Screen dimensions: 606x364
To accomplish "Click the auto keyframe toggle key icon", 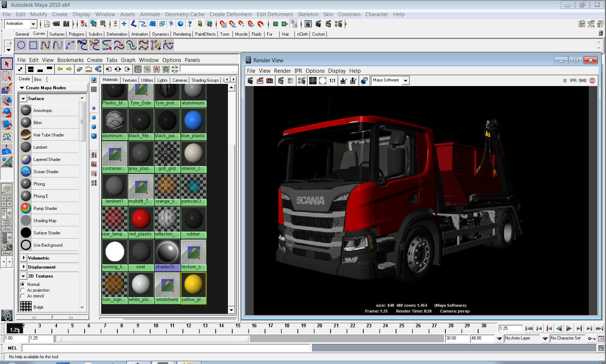I will click(x=592, y=338).
